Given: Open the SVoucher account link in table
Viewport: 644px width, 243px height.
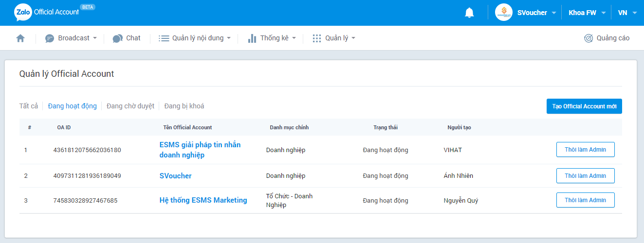Looking at the screenshot, I should [176, 176].
